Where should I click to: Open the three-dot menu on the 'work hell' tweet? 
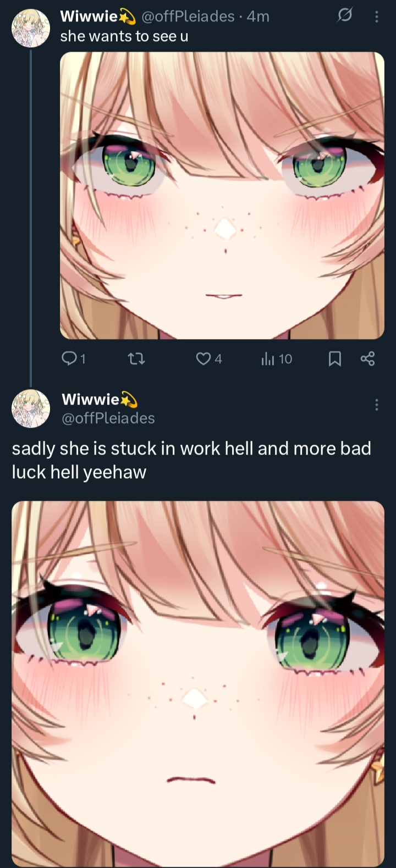tap(376, 405)
